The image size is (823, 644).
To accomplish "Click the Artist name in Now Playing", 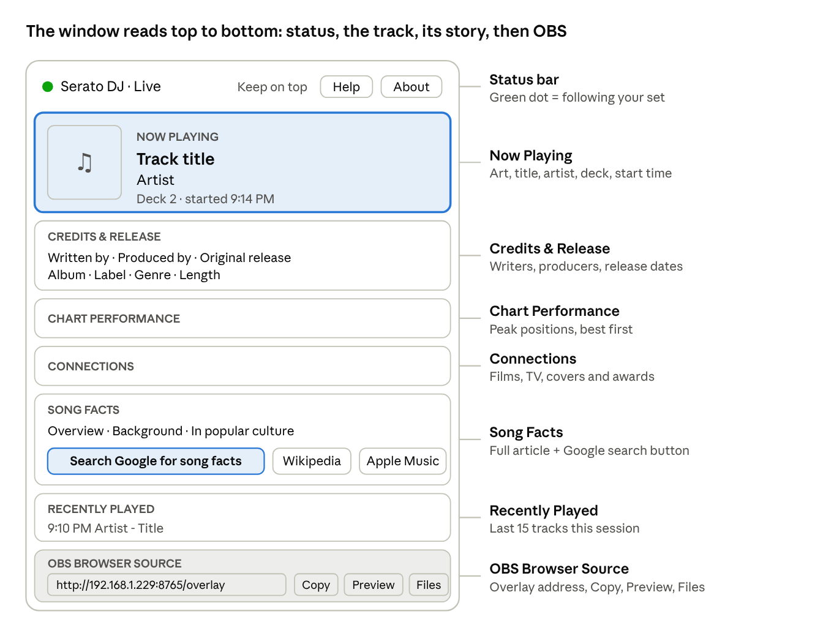I will (156, 180).
